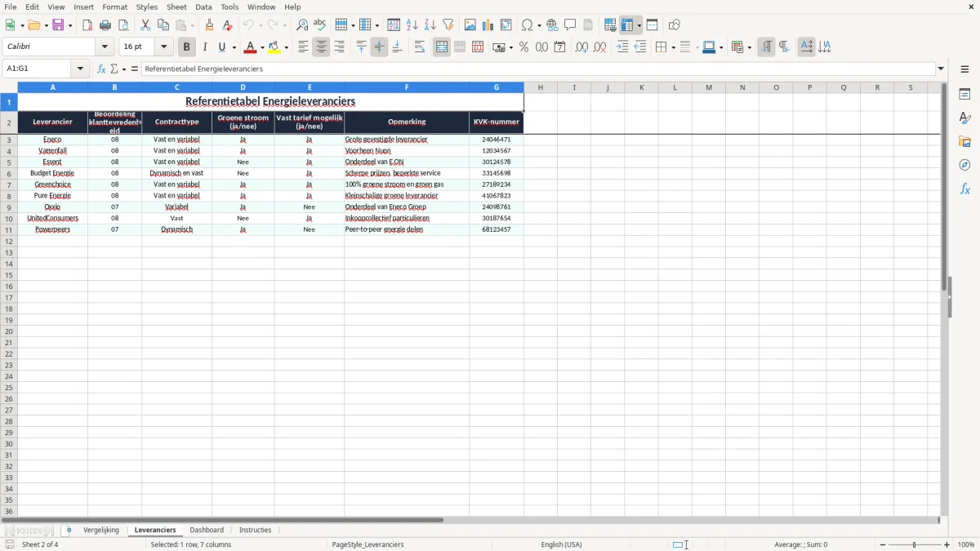Click the Add Decimal Place icon

[x=581, y=47]
